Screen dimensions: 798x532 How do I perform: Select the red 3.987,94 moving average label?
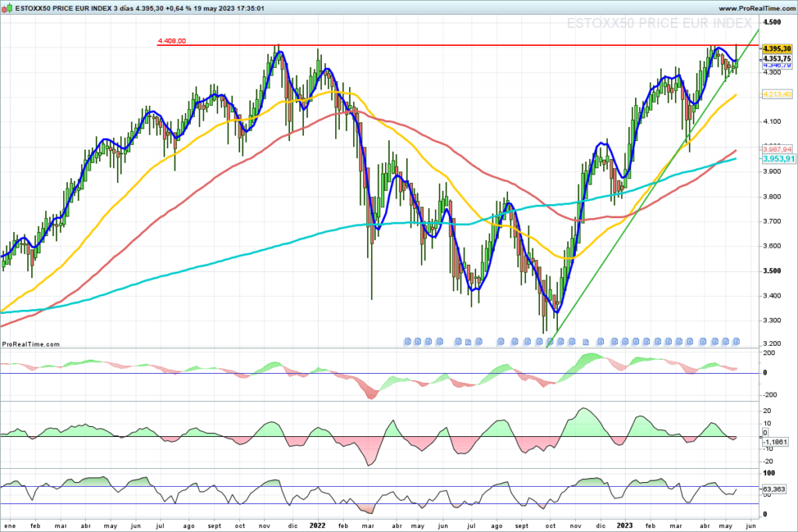coord(756,149)
